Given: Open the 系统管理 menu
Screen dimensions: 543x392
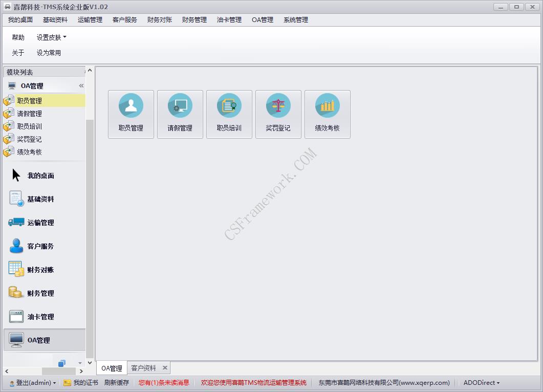Looking at the screenshot, I should (x=295, y=20).
